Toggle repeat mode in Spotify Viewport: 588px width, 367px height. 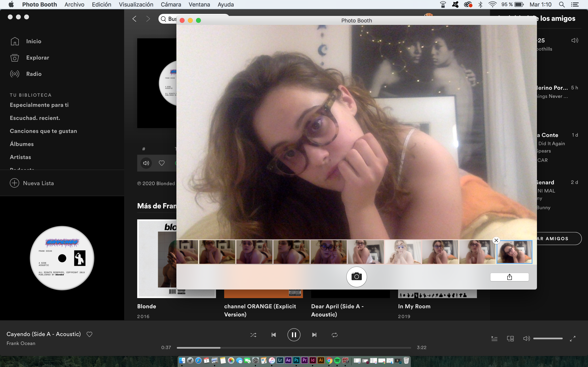(x=334, y=335)
